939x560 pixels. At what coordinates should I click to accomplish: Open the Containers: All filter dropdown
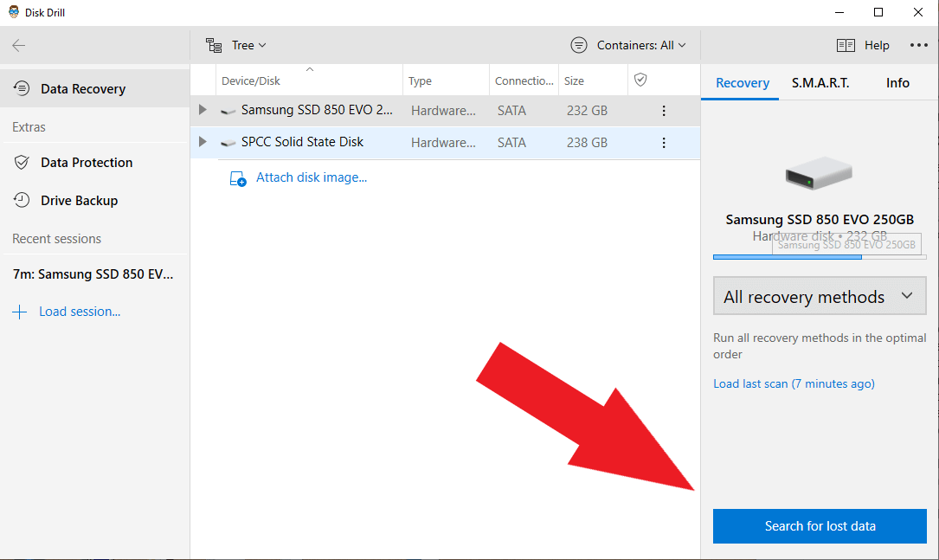[x=628, y=46]
